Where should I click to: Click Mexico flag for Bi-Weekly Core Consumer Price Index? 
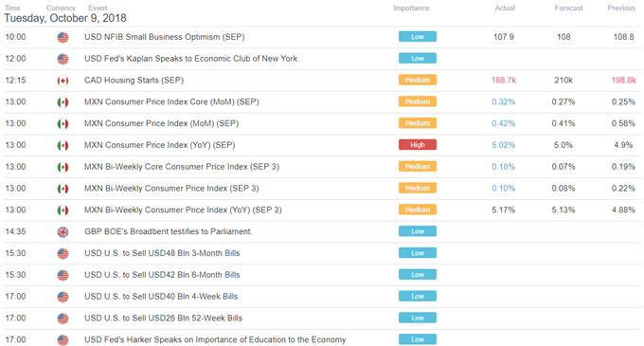tap(63, 167)
